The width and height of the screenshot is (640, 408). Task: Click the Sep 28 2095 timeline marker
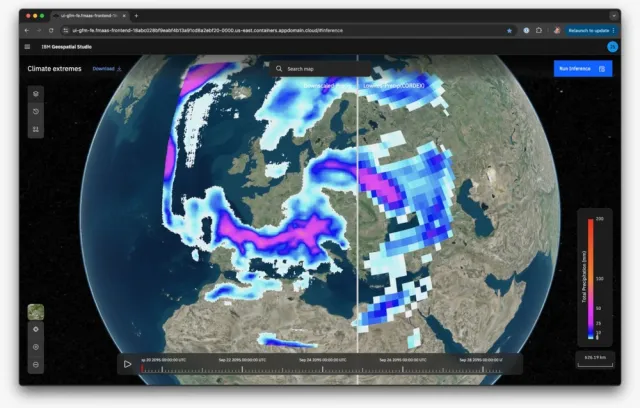[481, 360]
